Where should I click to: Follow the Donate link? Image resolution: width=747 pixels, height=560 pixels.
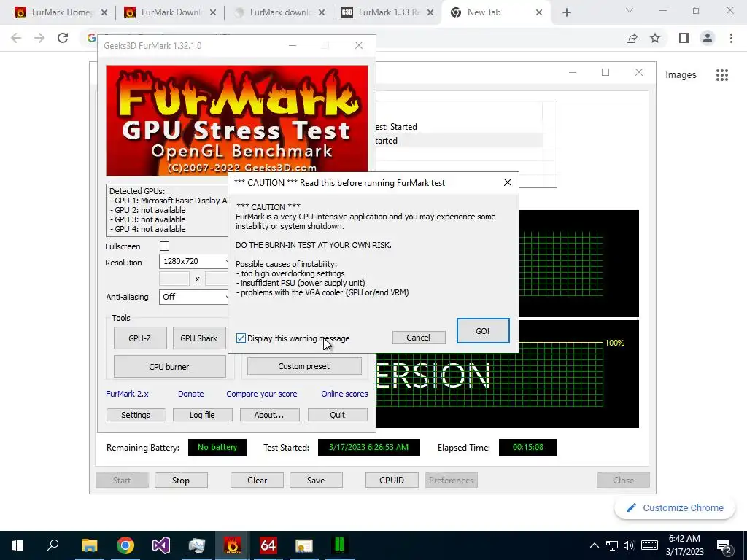[190, 394]
